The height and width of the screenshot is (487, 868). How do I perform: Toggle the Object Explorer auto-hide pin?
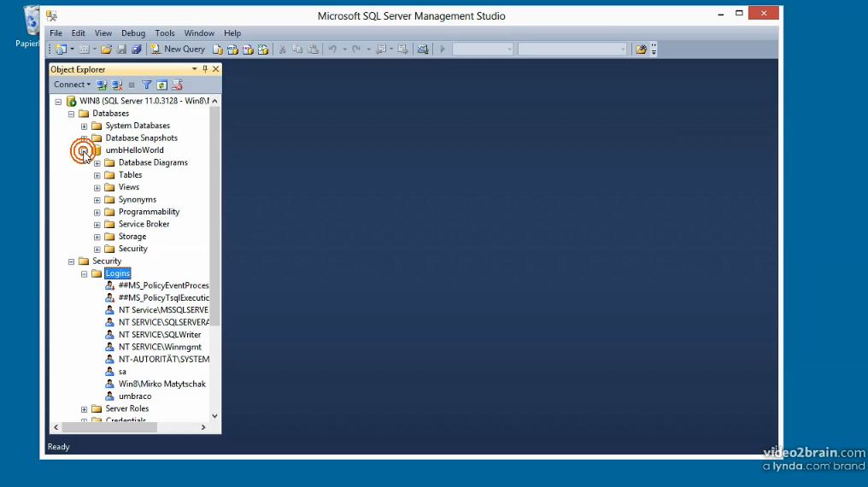pos(205,69)
